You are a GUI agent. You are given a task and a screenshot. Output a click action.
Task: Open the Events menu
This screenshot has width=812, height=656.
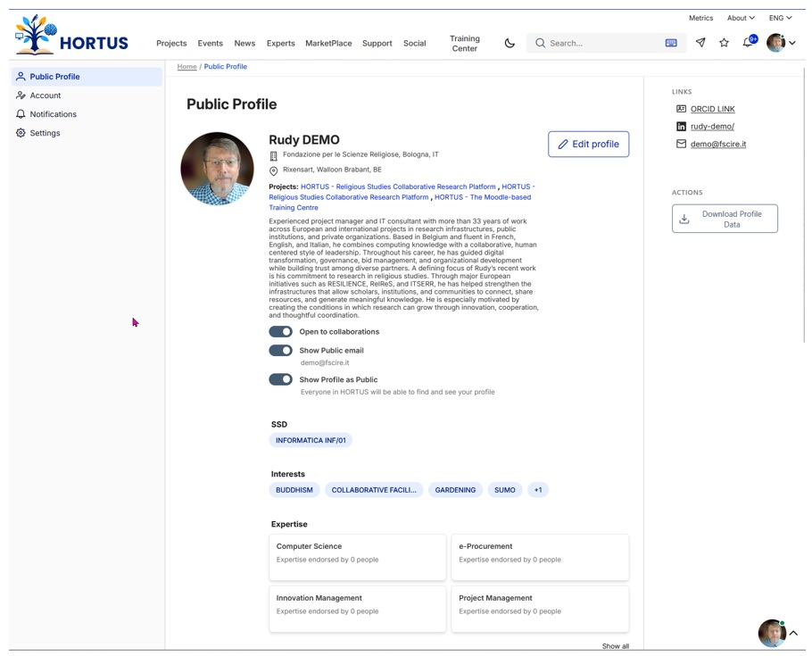[211, 43]
